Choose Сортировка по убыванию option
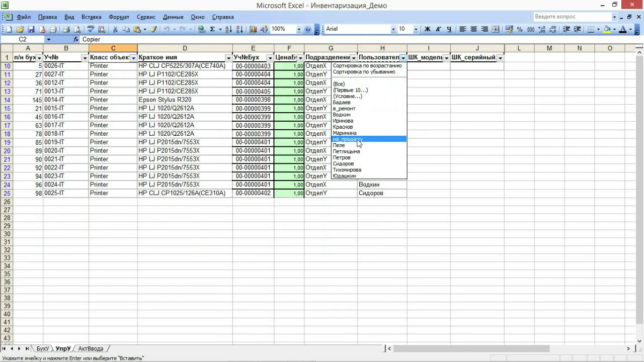Screen dimensions: 644x362 [364, 72]
